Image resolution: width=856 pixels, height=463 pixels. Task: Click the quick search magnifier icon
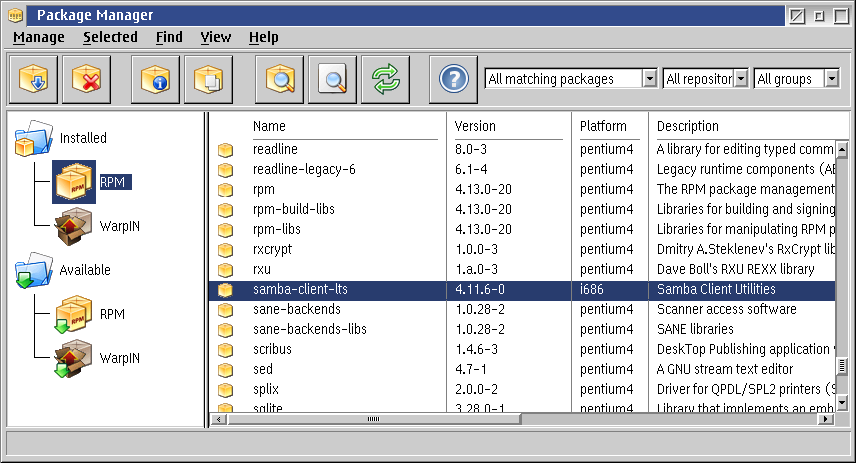tap(332, 79)
